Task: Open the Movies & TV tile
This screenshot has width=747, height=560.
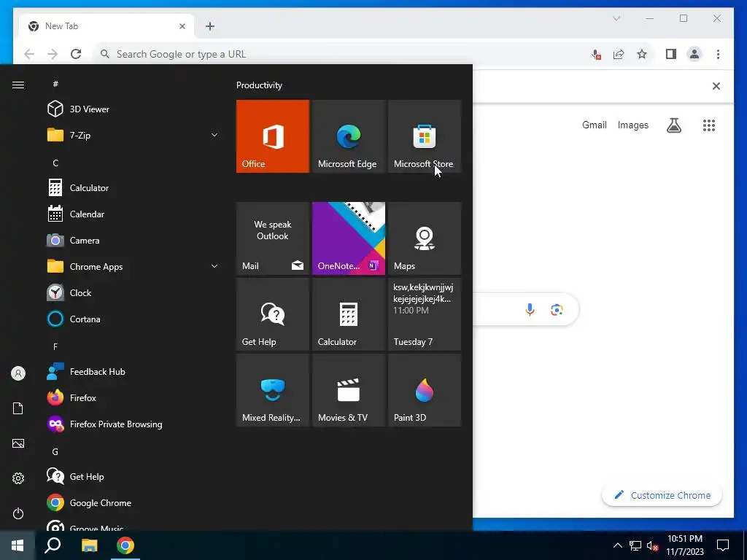Action: click(x=349, y=390)
